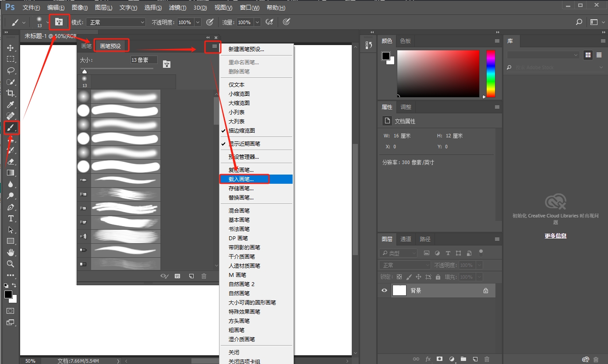608x364 pixels.
Task: Click the brush size 13 像素 input field
Action: pyautogui.click(x=144, y=60)
